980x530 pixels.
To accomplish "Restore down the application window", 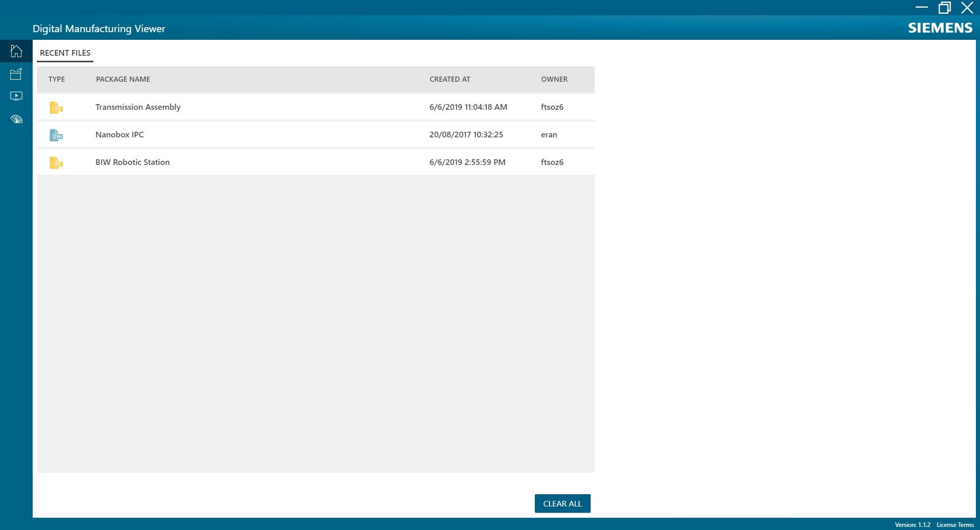I will tap(944, 7).
